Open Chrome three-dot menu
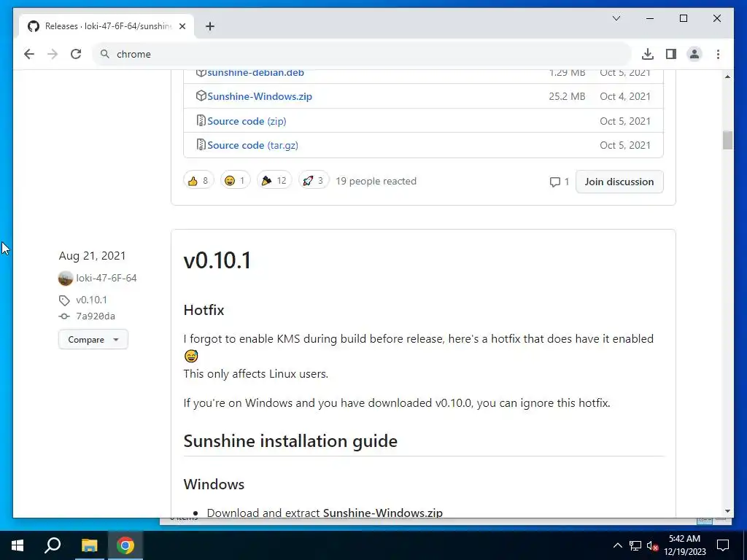 tap(718, 54)
